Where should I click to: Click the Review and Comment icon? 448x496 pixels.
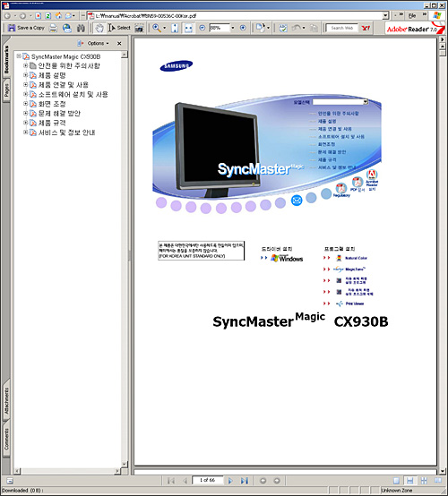tap(283, 28)
